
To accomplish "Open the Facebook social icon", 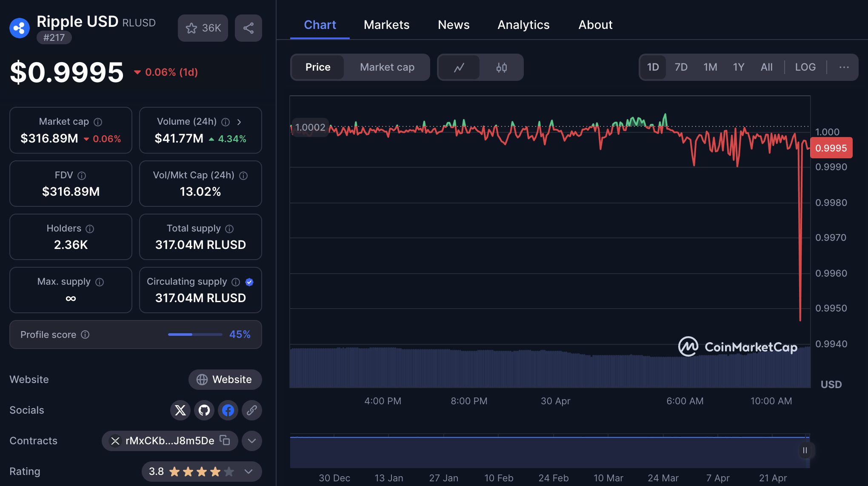I will (x=228, y=410).
